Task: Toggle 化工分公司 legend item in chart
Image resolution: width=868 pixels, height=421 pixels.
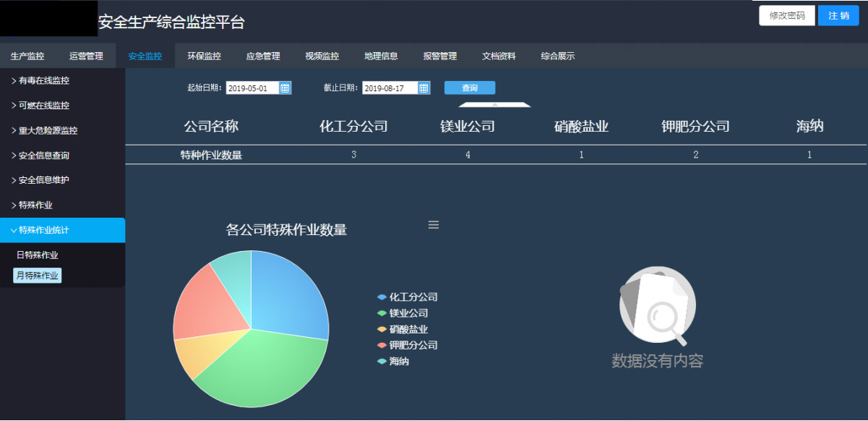Action: pos(408,297)
